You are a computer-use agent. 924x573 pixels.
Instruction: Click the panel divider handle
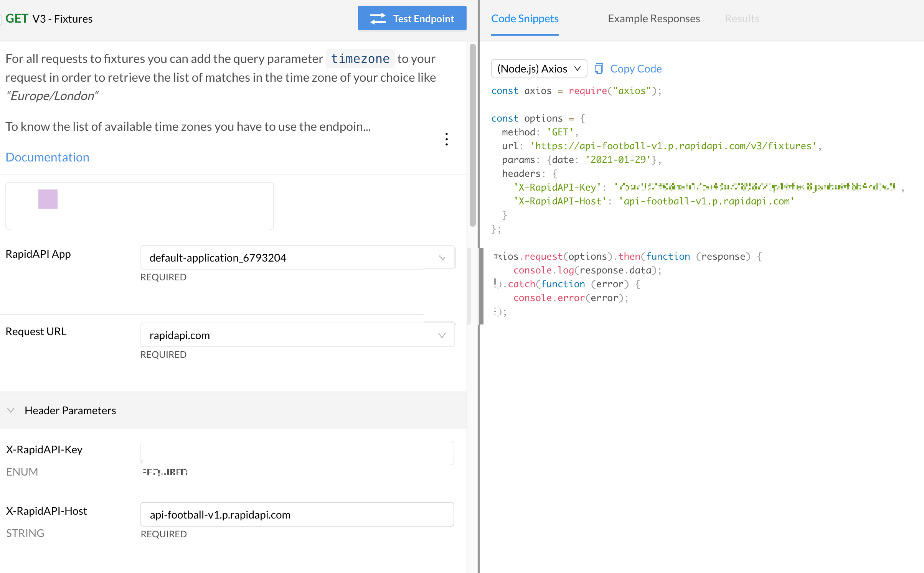(x=481, y=286)
